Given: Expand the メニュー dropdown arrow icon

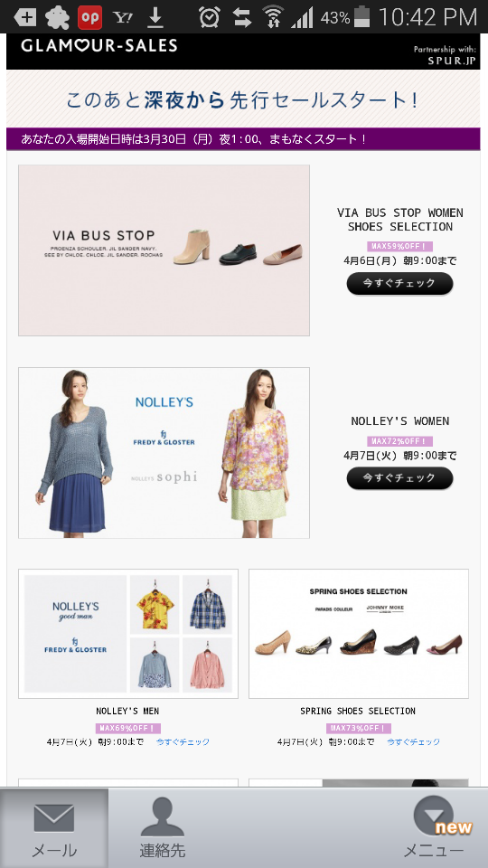Looking at the screenshot, I should click(x=433, y=816).
